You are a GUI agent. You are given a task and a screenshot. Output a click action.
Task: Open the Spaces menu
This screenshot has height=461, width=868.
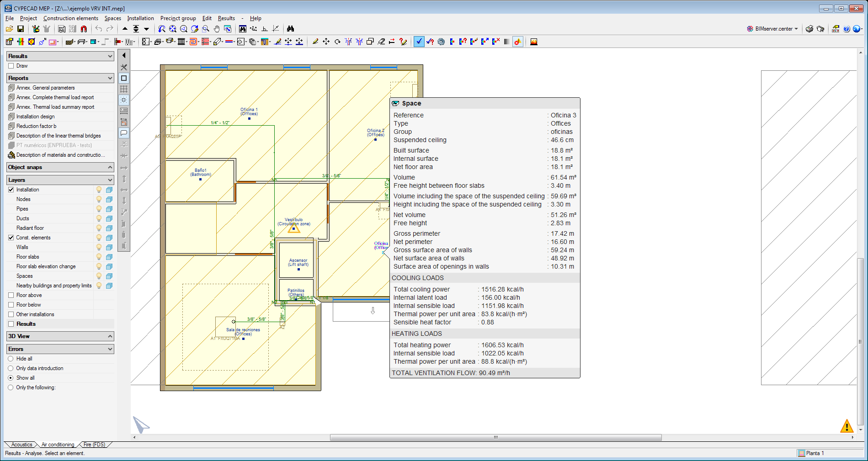tap(112, 18)
